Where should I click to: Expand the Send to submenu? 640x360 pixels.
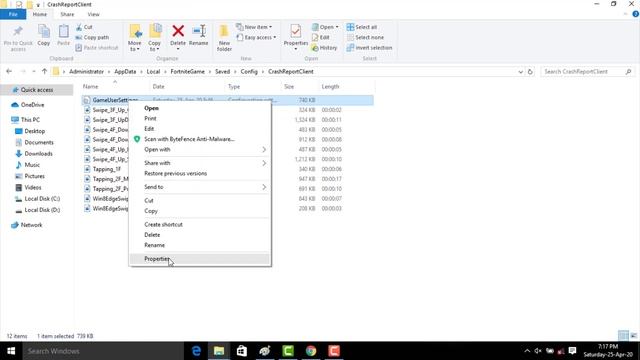pyautogui.click(x=200, y=187)
